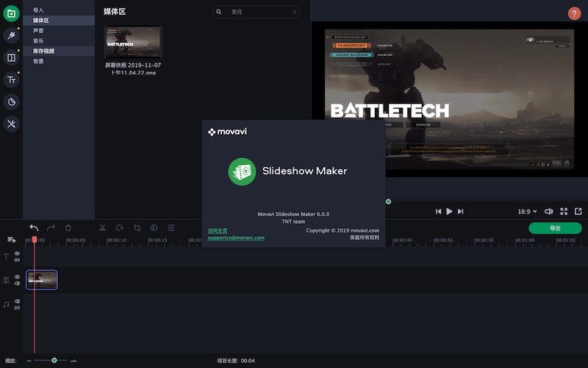Screen dimensions: 588x368
Task: Split clip with the scissors tool
Action: click(102, 227)
